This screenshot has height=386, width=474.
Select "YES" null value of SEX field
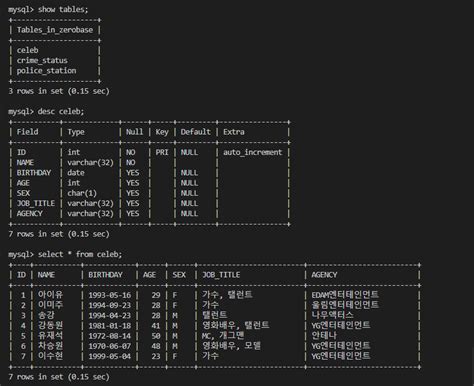click(x=132, y=193)
